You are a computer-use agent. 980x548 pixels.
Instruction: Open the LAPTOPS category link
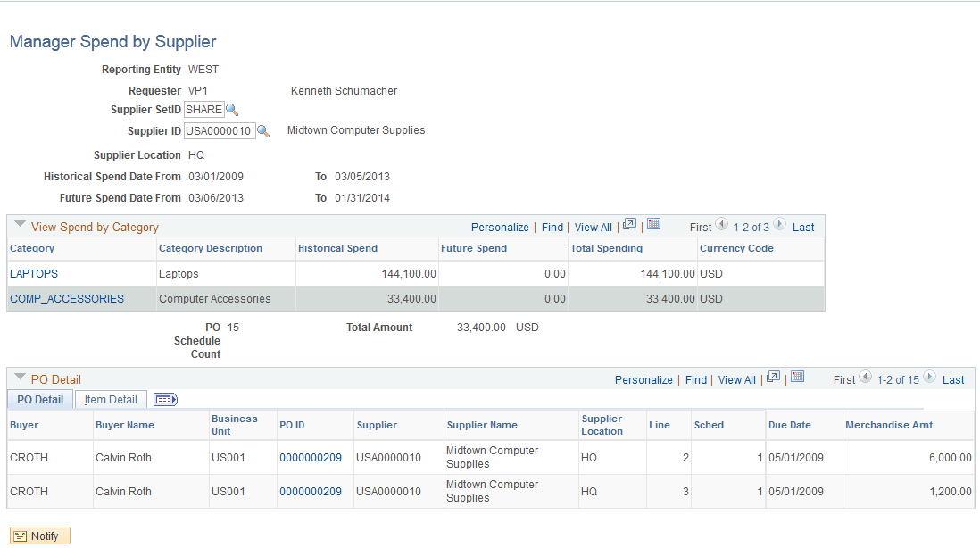(x=33, y=273)
